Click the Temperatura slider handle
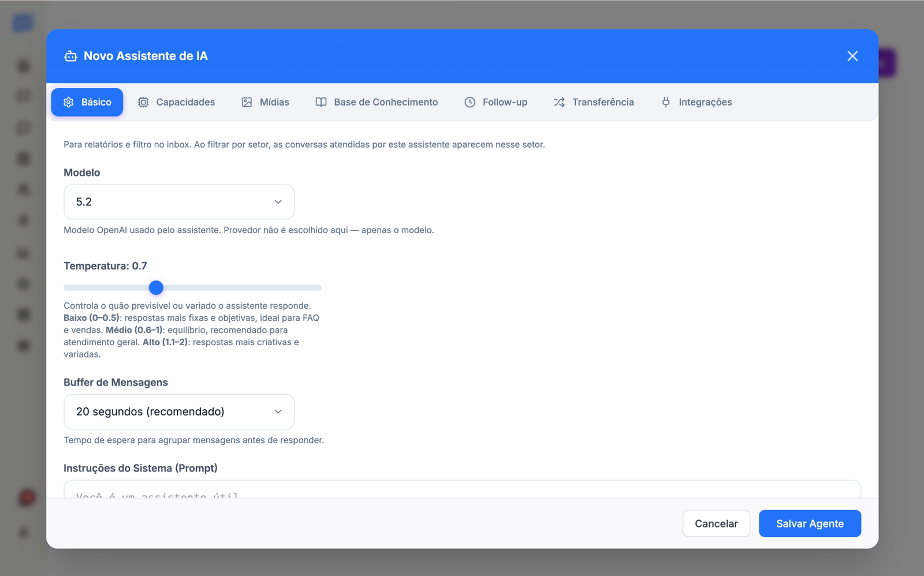The image size is (924, 576). pos(156,287)
